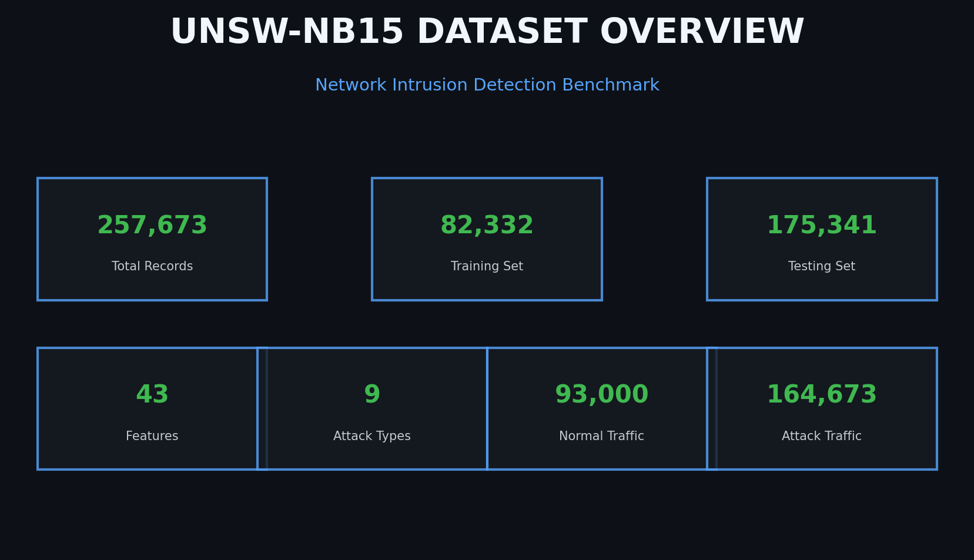Select the number 43 under Features
The width and height of the screenshot is (974, 560).
point(152,394)
